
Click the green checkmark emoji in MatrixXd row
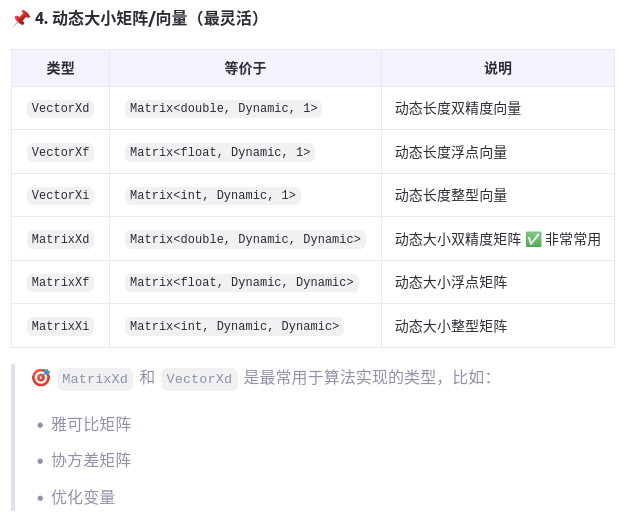533,239
